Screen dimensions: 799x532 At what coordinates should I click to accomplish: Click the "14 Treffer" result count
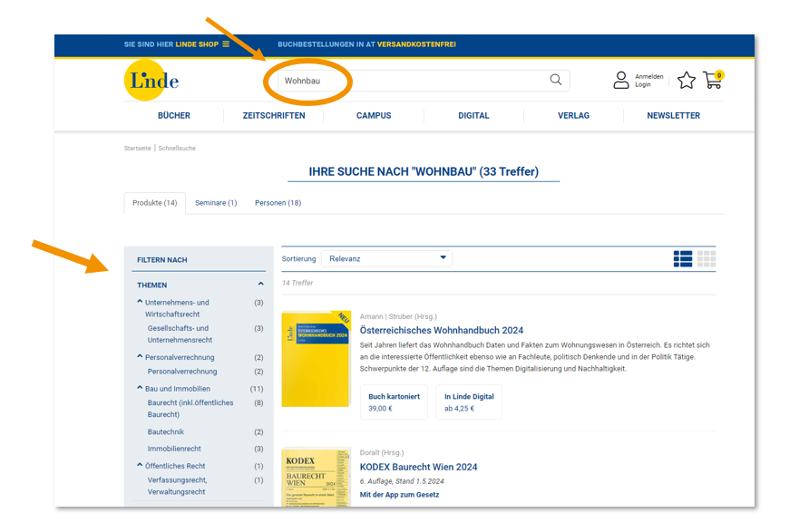point(297,283)
